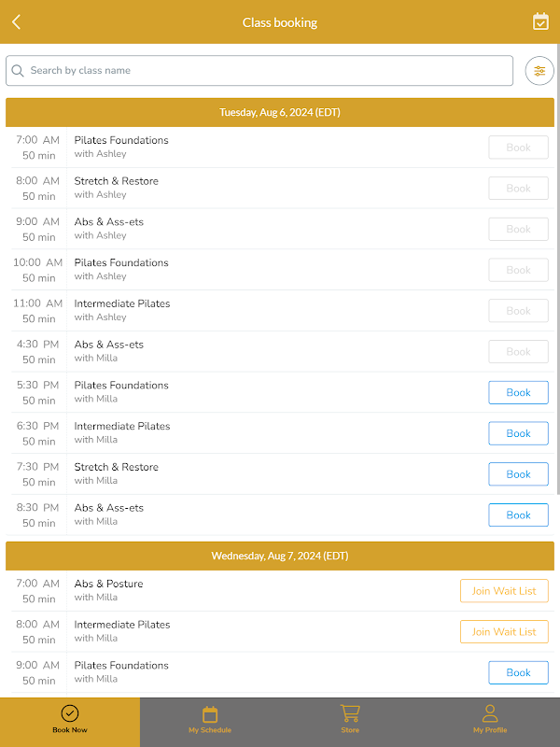560x747 pixels.
Task: Open the Tuesday 8:00 AM Stretch & Restore class
Action: [x=117, y=188]
